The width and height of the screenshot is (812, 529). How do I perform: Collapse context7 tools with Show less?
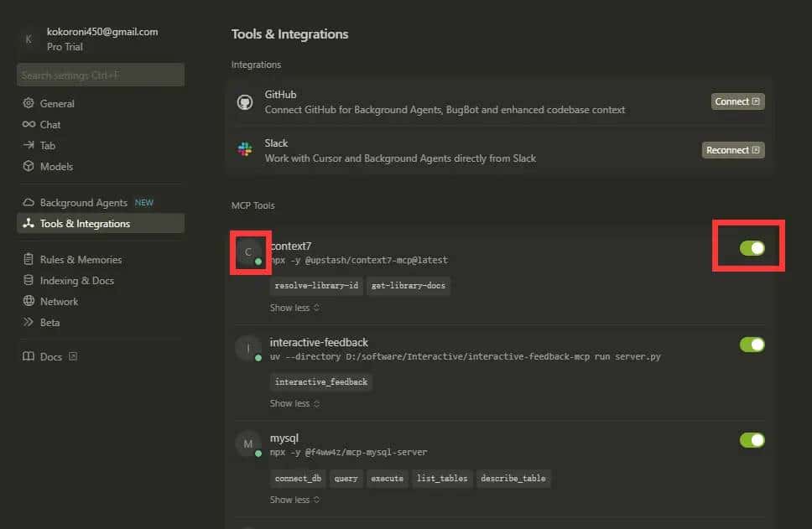pyautogui.click(x=294, y=308)
